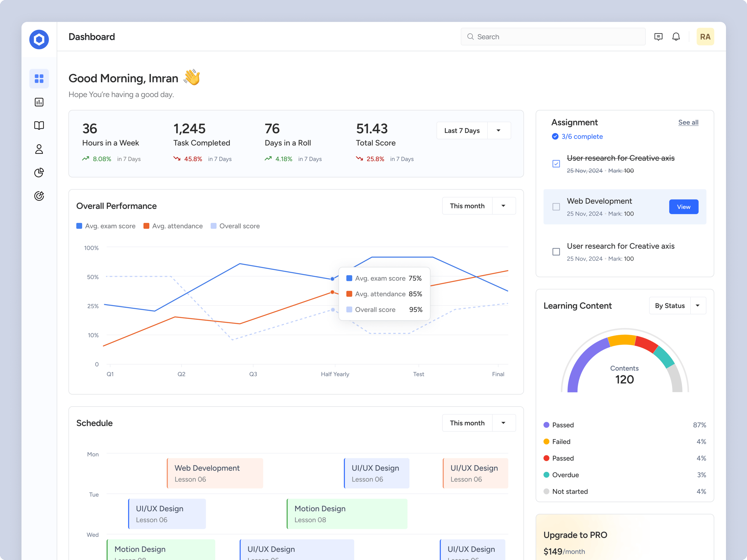
Task: Click the $149/month price text
Action: pyautogui.click(x=564, y=551)
